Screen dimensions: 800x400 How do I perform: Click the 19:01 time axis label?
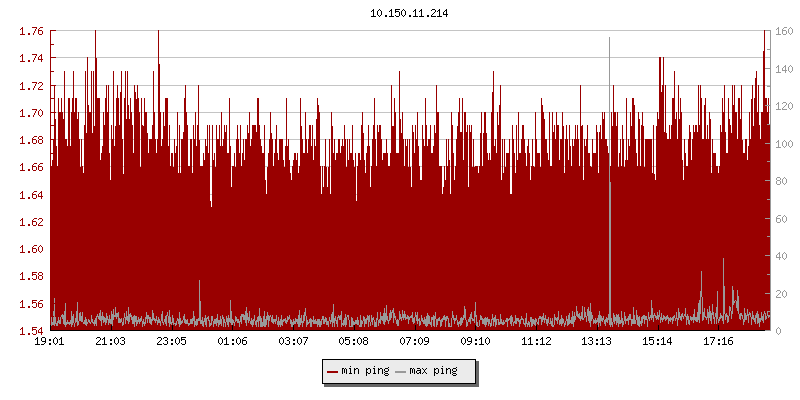(x=49, y=342)
